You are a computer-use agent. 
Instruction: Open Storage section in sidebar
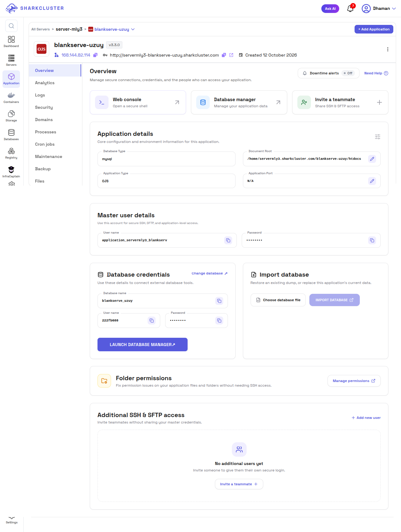point(11,116)
